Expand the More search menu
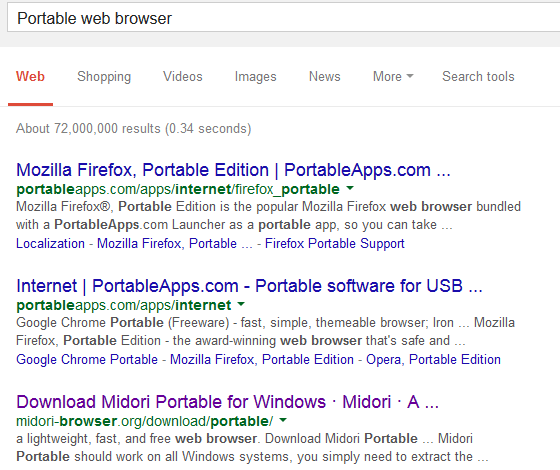 [393, 76]
